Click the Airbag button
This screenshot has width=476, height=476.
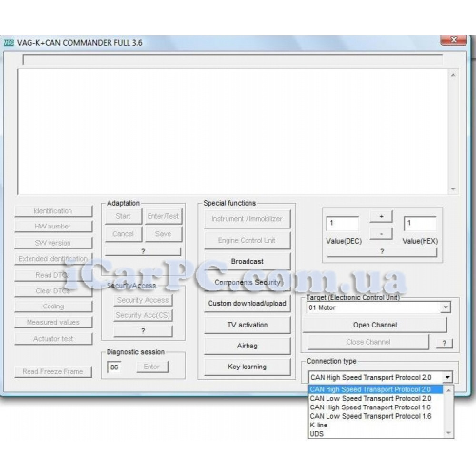247,346
